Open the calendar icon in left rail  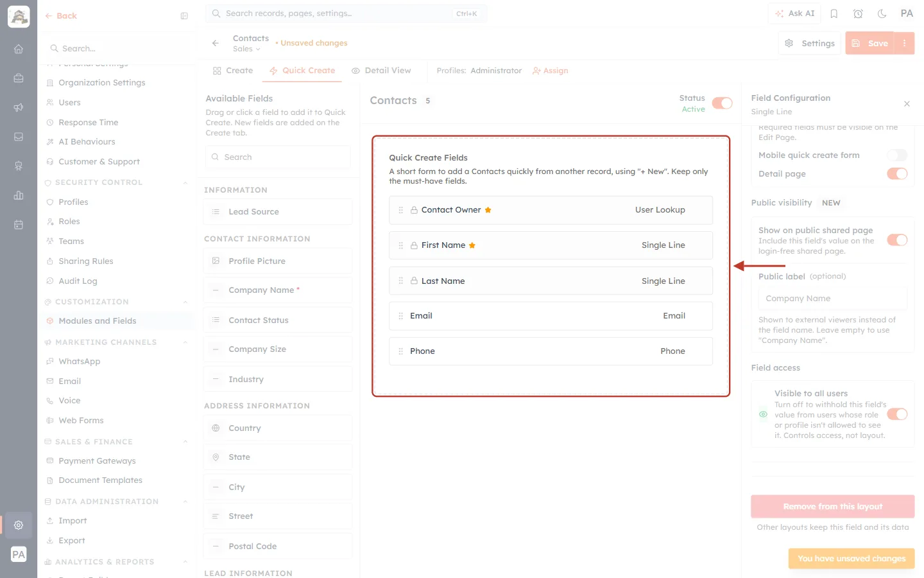[x=19, y=225]
